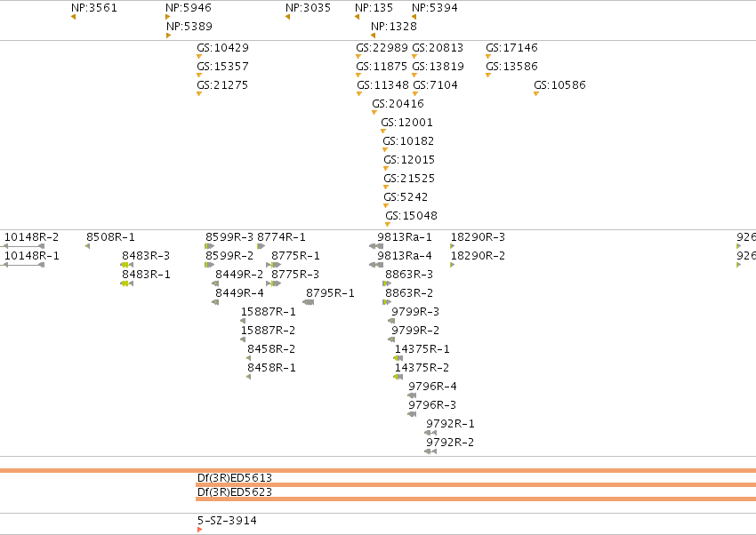Select the 9799R-3 label

coord(415,313)
